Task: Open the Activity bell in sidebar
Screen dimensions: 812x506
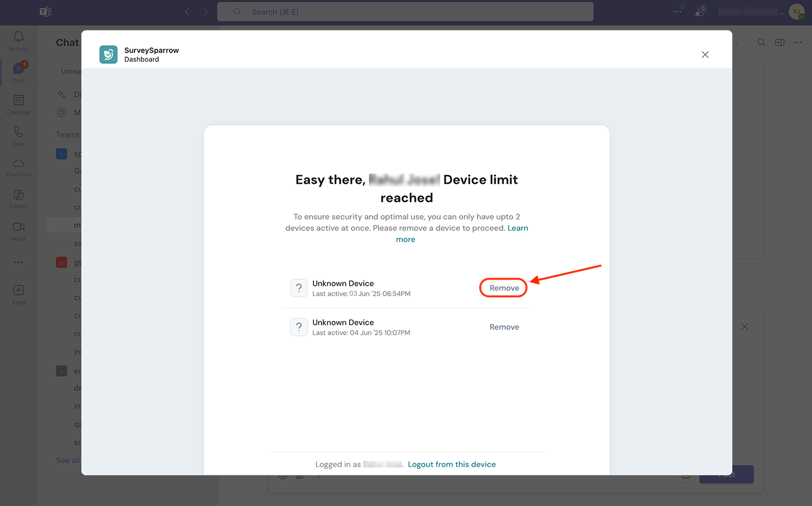Action: coord(19,41)
